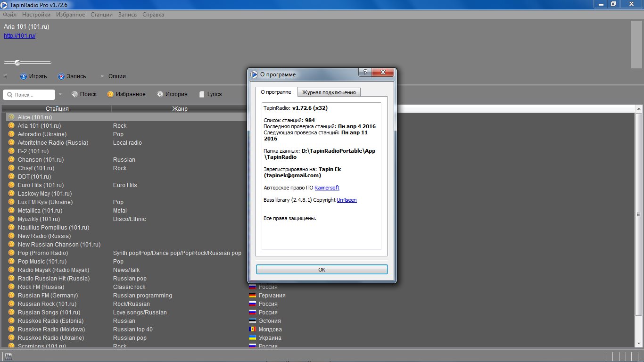Open the dropdown arrow beside search box

tap(60, 94)
